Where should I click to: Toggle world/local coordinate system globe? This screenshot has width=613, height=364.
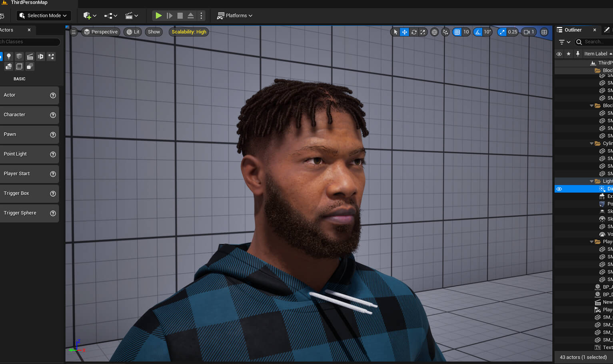(x=434, y=32)
